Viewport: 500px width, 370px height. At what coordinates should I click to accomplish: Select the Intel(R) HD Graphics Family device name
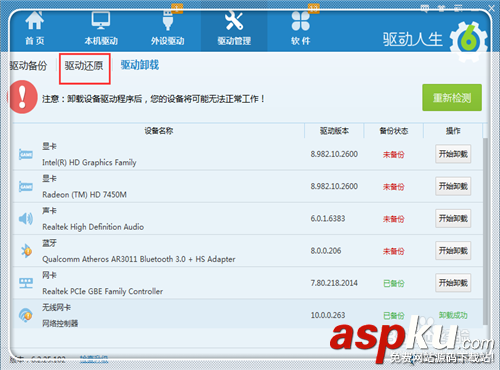click(x=89, y=162)
